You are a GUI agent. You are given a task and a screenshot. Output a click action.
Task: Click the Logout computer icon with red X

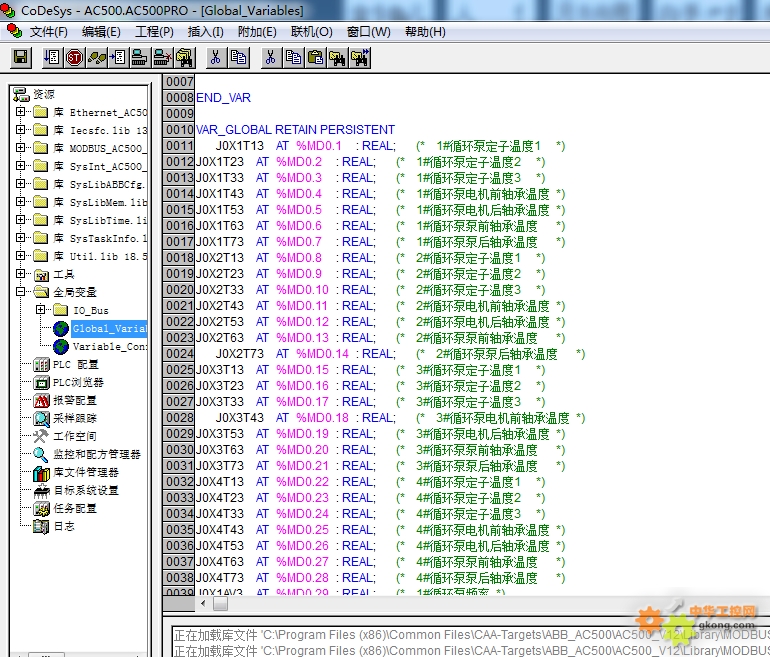[x=162, y=58]
